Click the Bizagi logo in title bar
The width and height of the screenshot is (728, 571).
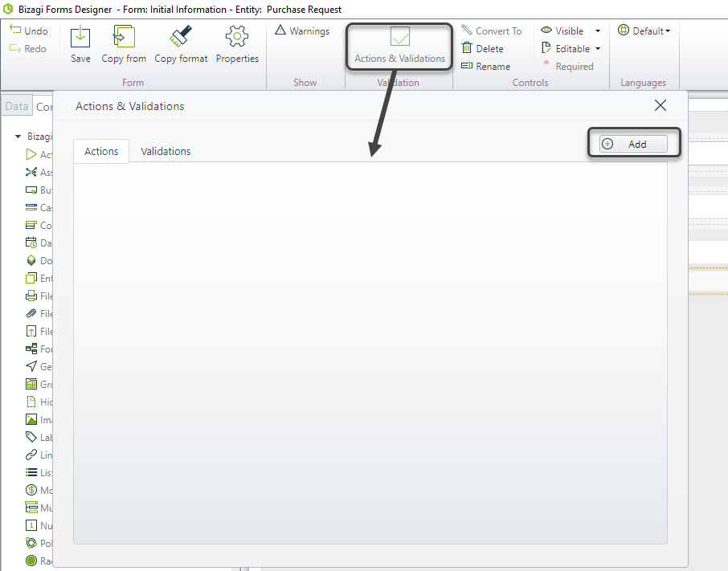tap(8, 9)
